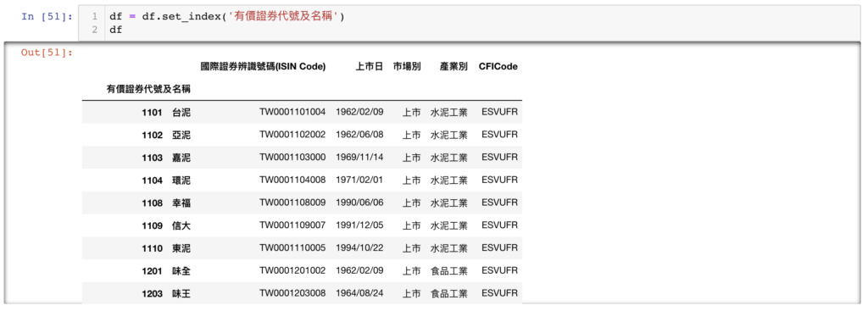Click index row 1203 味王
Image resolution: width=868 pixels, height=311 pixels.
click(x=166, y=294)
